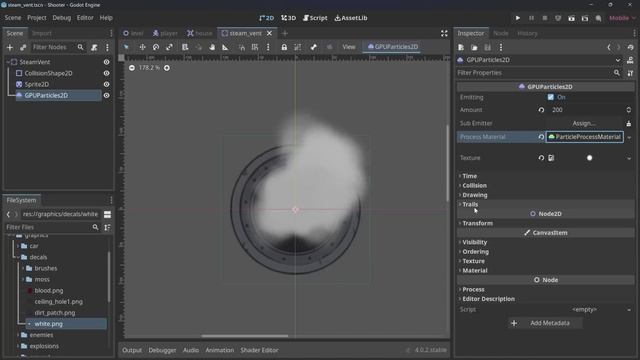
Task: Revert the Amount property to default
Action: 541,110
